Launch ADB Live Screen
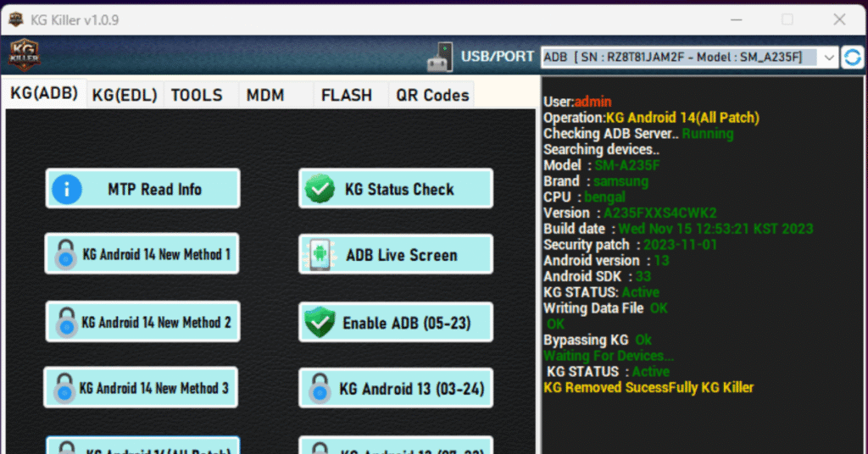The width and height of the screenshot is (868, 454). 396,254
